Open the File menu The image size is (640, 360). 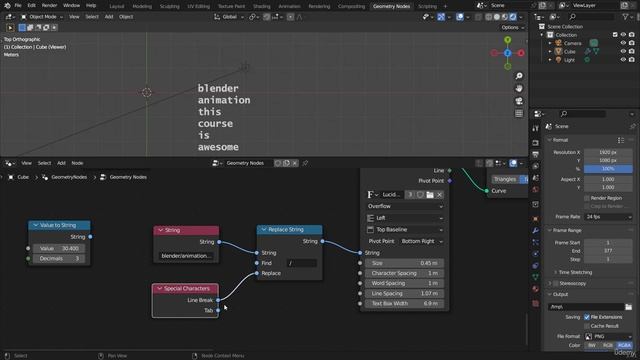pos(18,6)
